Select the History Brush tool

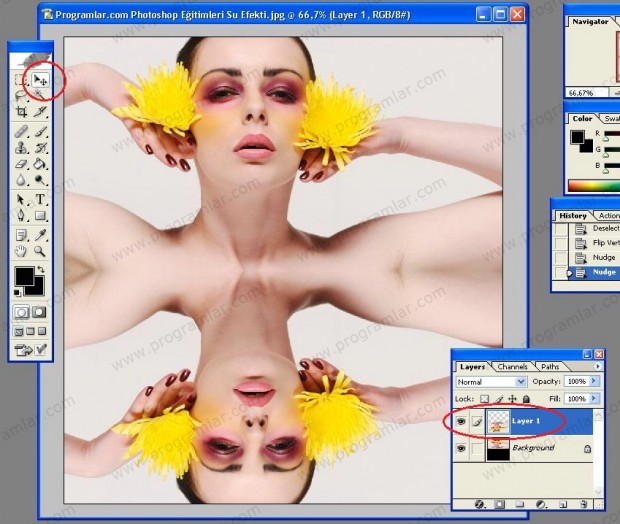[x=40, y=148]
